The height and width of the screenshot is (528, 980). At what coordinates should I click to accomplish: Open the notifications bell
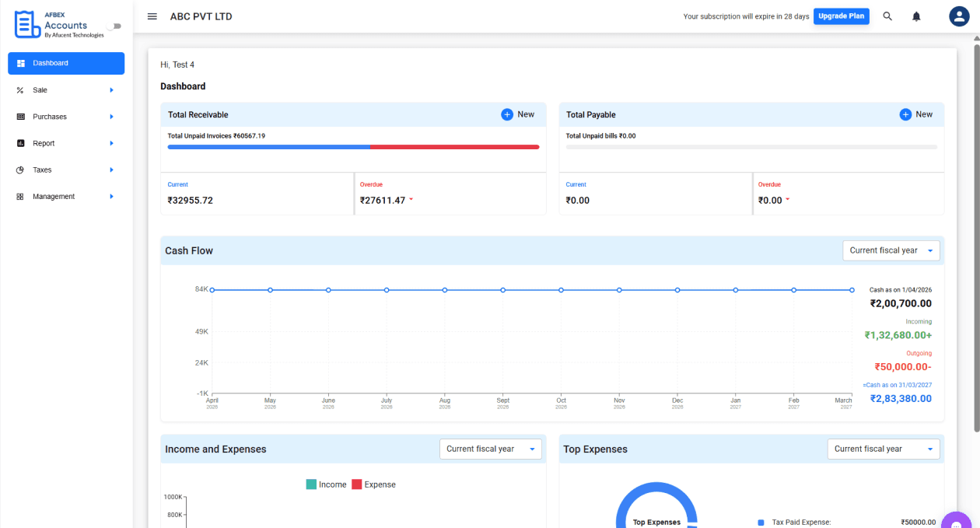coord(916,16)
